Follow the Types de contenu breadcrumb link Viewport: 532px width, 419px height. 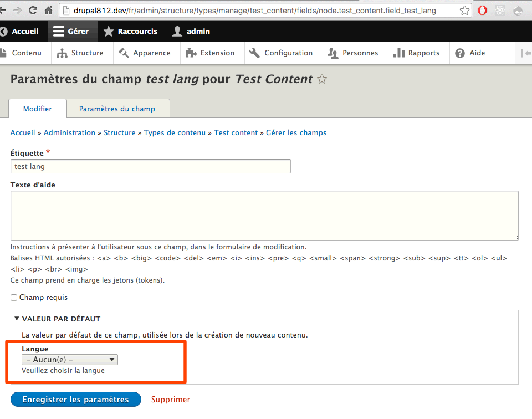pos(175,132)
